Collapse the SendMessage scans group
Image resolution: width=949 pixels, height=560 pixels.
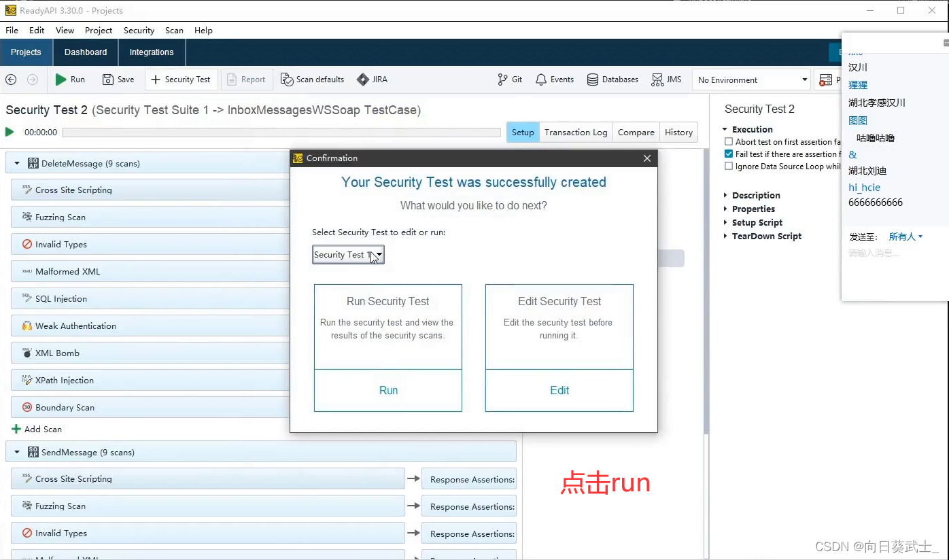coord(17,453)
